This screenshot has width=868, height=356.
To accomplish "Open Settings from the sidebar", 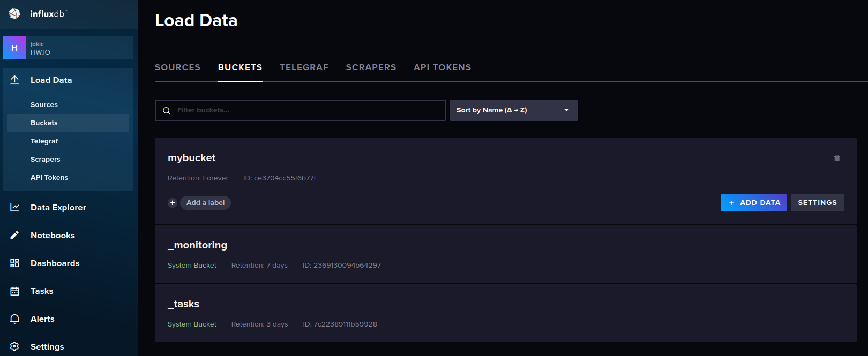I will (47, 347).
